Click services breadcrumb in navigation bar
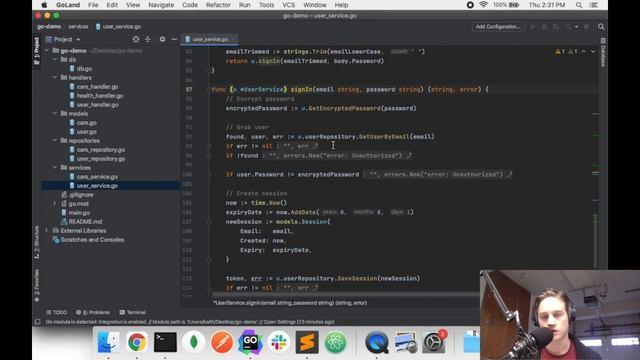The width and height of the screenshot is (640, 360). click(78, 27)
